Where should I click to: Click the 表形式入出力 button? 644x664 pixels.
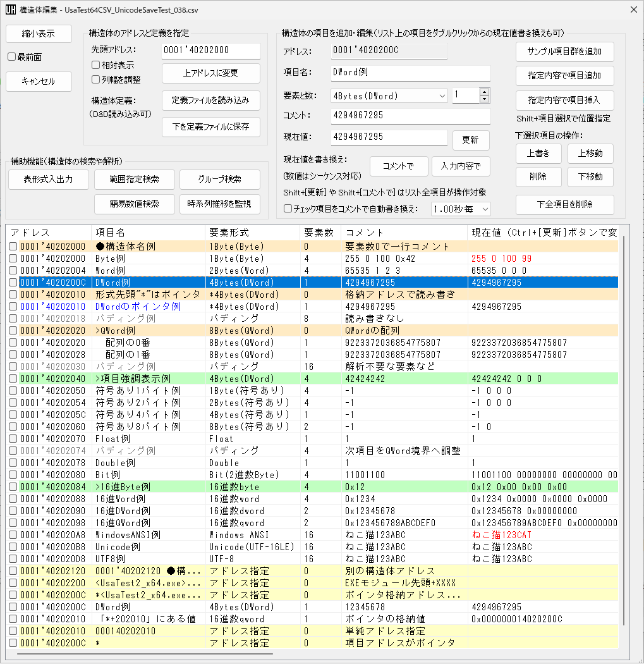pyautogui.click(x=49, y=180)
